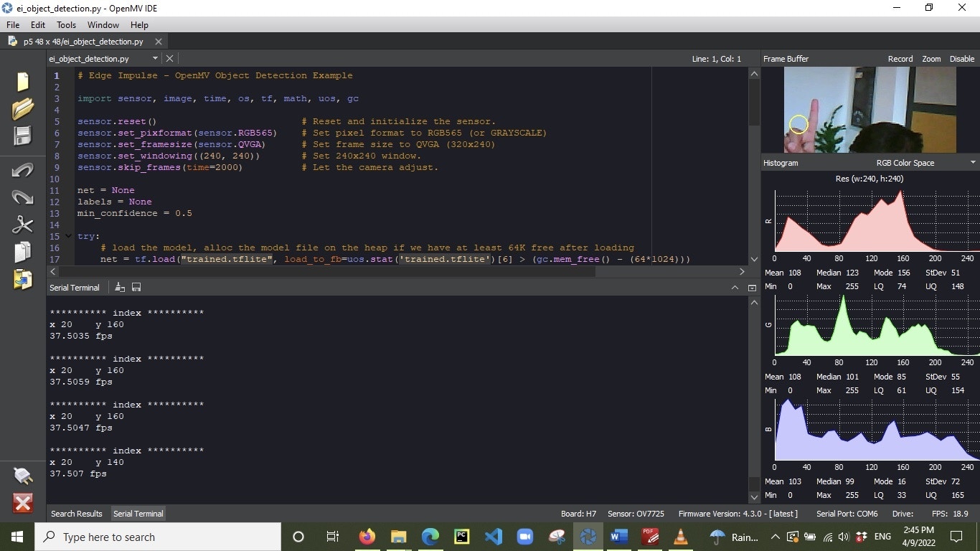The width and height of the screenshot is (980, 551).
Task: Click the Drive: status entry
Action: pos(903,514)
